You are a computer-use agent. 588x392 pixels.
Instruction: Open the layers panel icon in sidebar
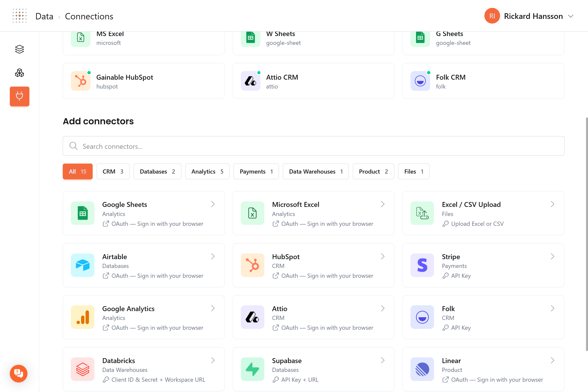[x=19, y=49]
